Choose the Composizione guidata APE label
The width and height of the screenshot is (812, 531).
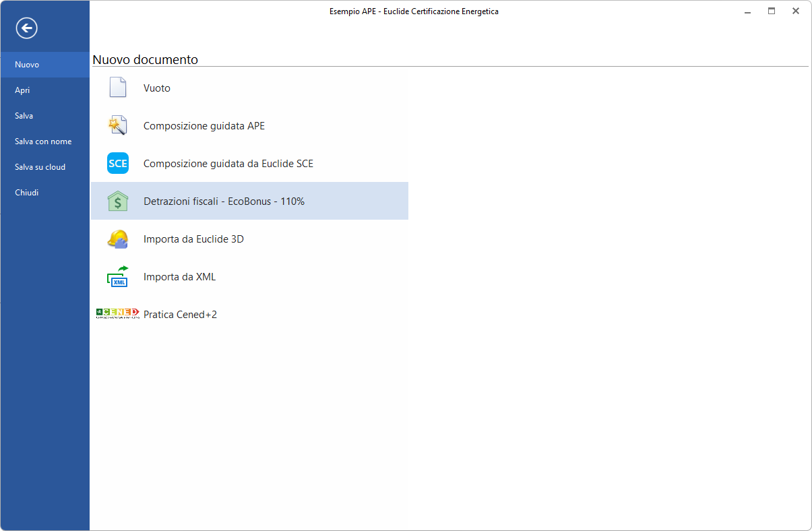204,126
